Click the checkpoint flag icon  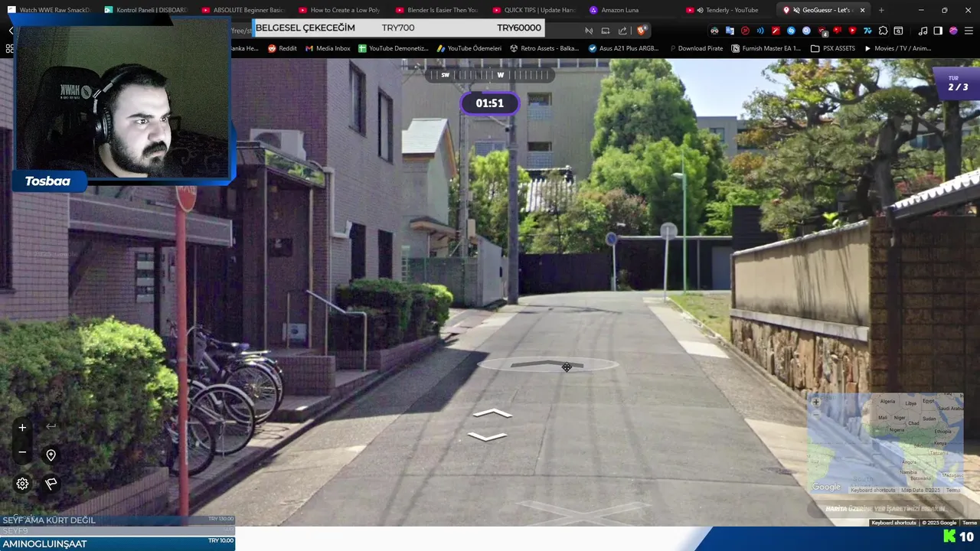[51, 484]
